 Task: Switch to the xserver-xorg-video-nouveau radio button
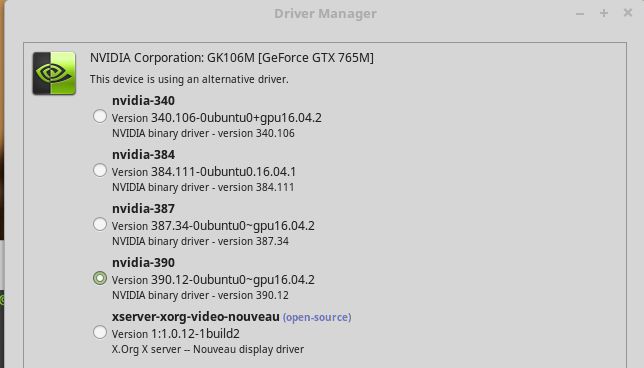[x=100, y=332]
